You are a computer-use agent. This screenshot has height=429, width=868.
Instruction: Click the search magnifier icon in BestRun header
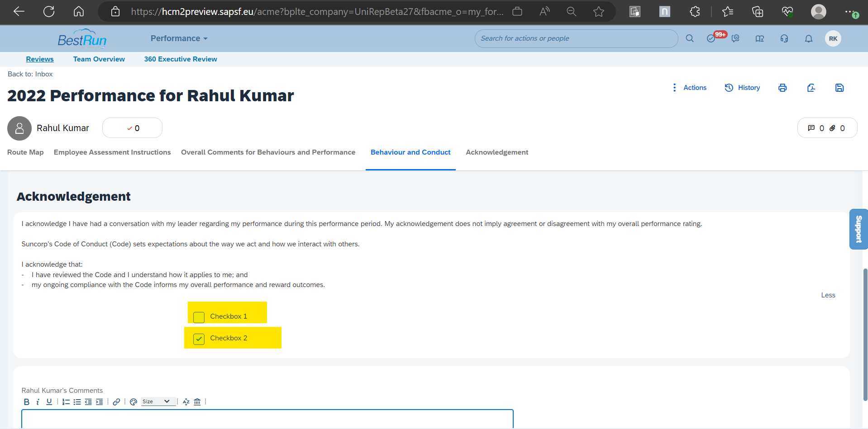click(690, 38)
